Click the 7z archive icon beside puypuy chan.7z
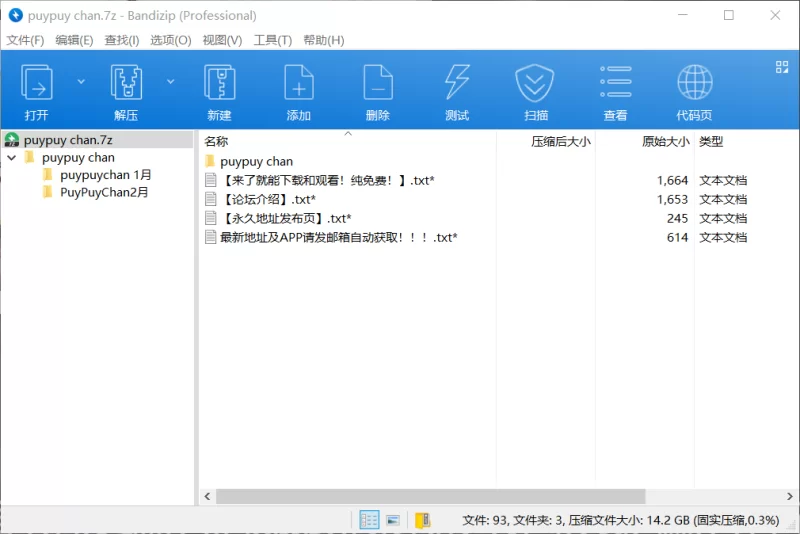Viewport: 800px width, 534px height. (12, 140)
